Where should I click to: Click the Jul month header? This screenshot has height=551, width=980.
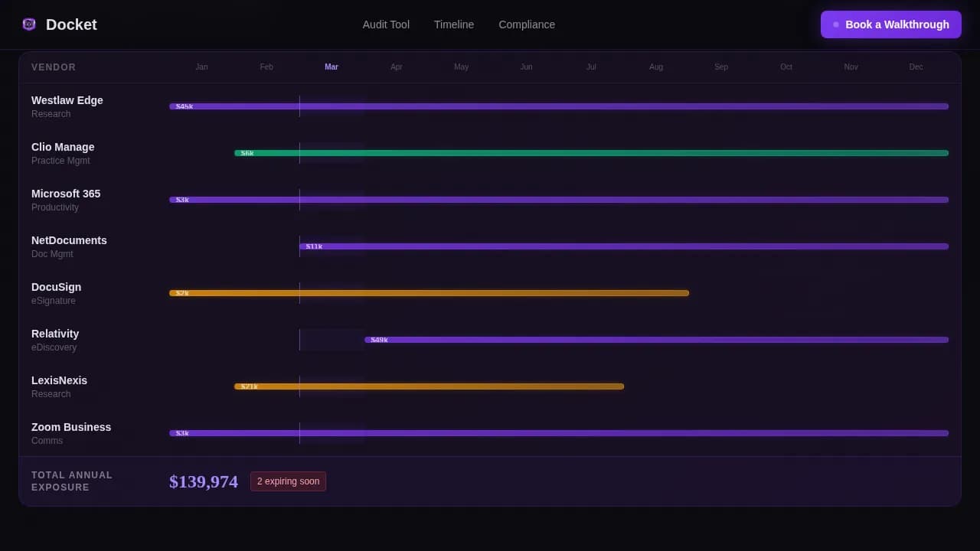click(591, 67)
